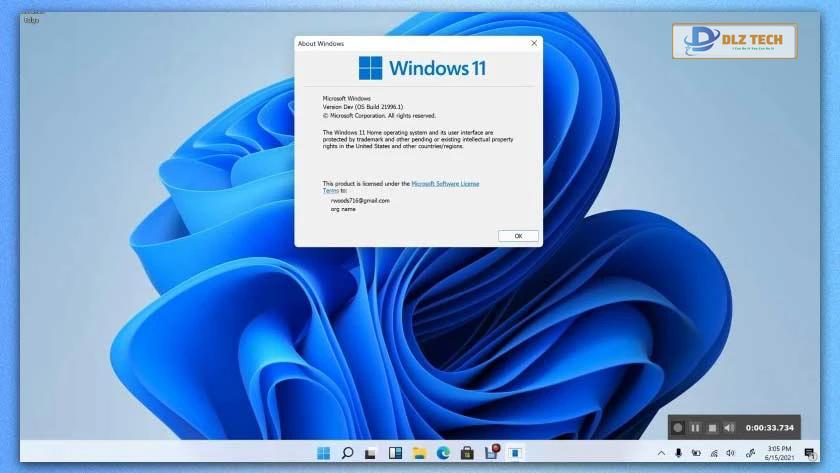Click OK in About Windows dialog
Screen dimensions: 840x473
[x=518, y=236]
